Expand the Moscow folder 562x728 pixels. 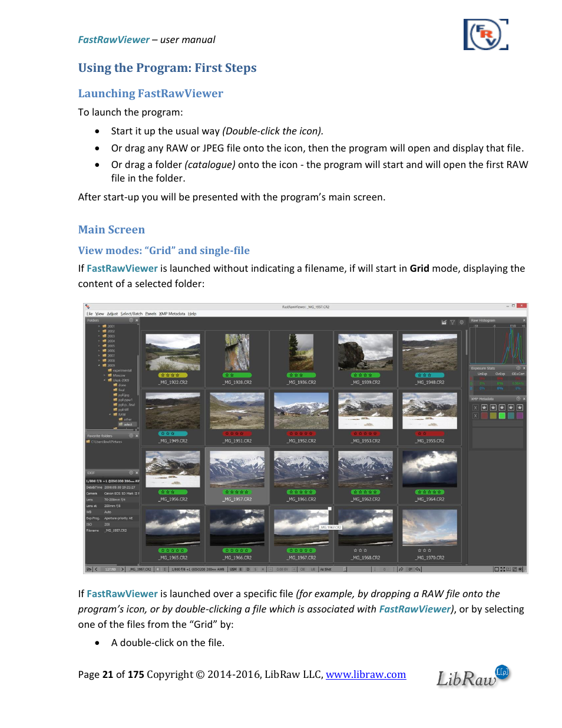(104, 375)
